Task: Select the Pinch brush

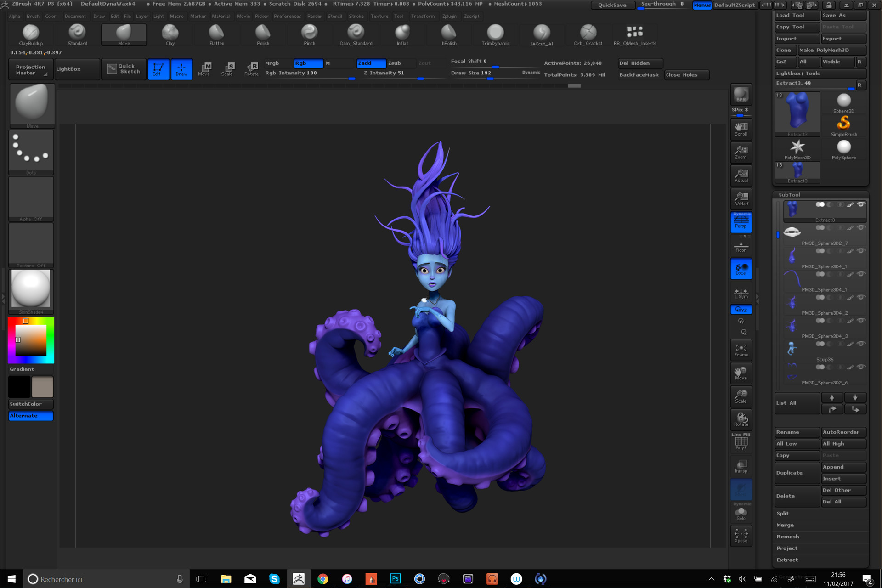Action: point(310,34)
